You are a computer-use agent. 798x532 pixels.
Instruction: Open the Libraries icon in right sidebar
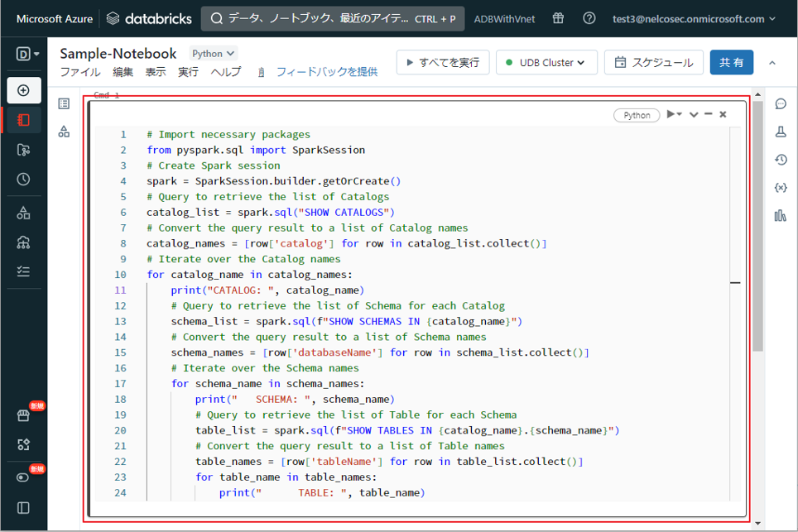pos(780,216)
